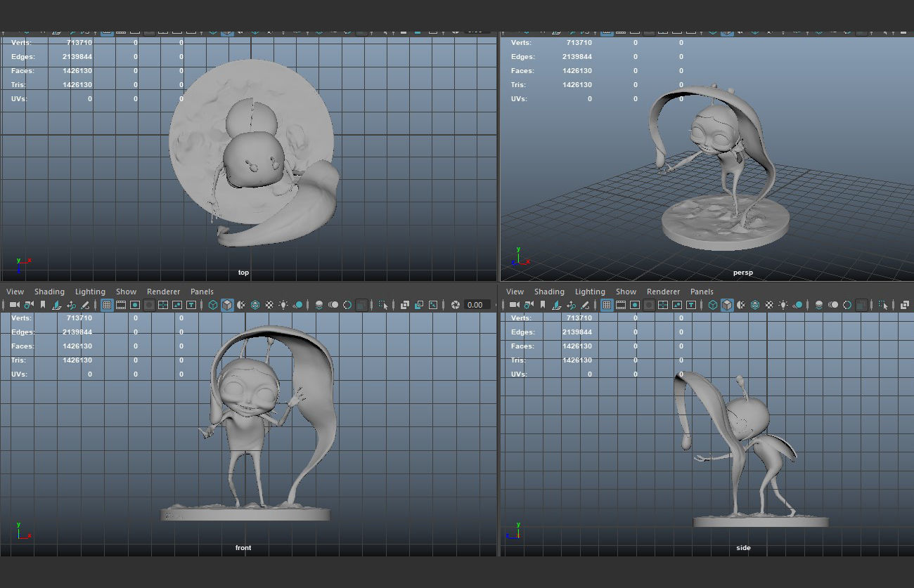
Task: Click Image Plane icon in front panel
Action: (x=56, y=305)
